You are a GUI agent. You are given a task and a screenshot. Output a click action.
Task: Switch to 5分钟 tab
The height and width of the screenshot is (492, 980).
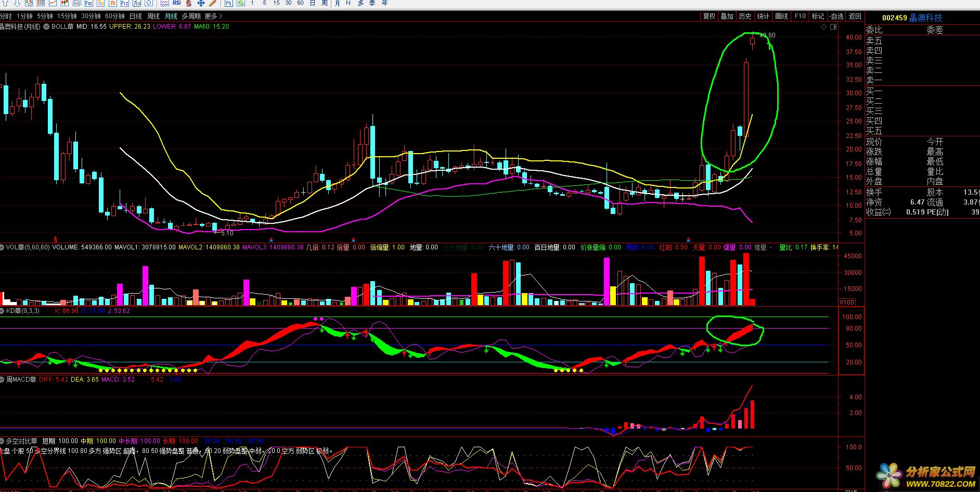click(45, 16)
